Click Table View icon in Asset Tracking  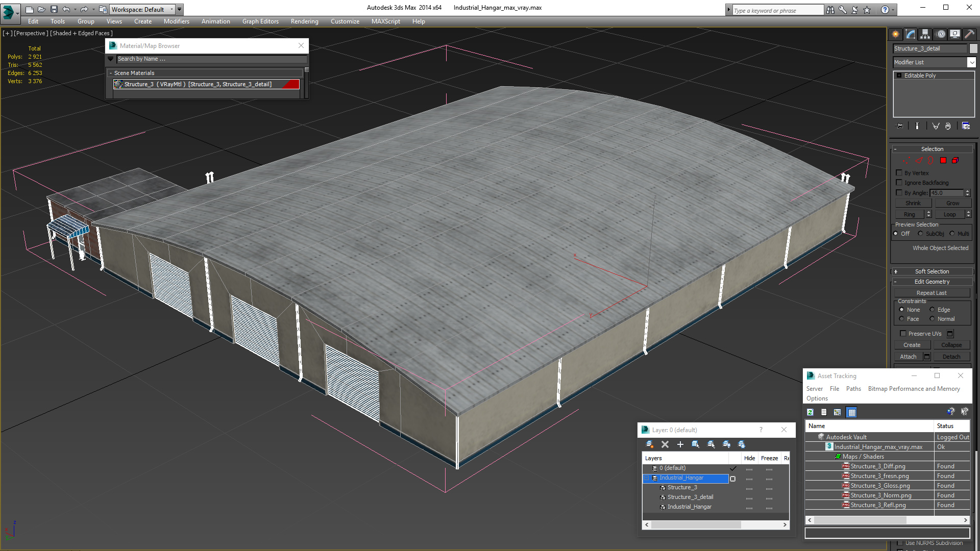pyautogui.click(x=851, y=412)
